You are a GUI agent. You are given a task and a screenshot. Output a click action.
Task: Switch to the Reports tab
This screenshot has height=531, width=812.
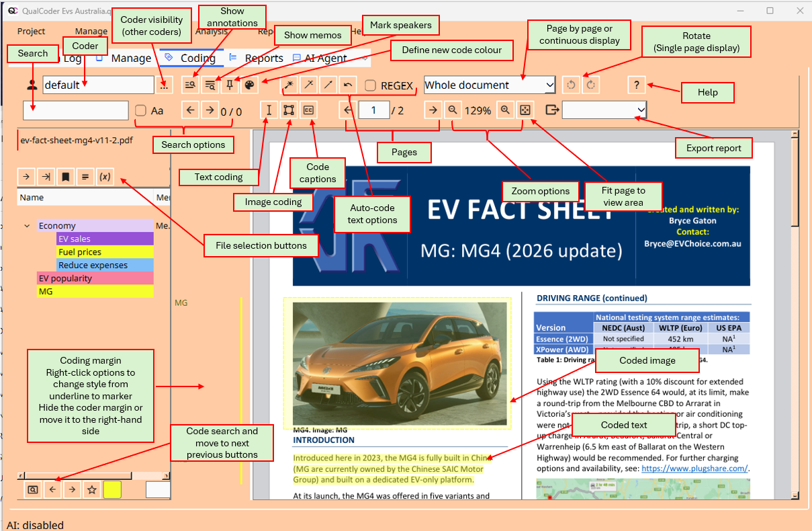click(x=256, y=58)
